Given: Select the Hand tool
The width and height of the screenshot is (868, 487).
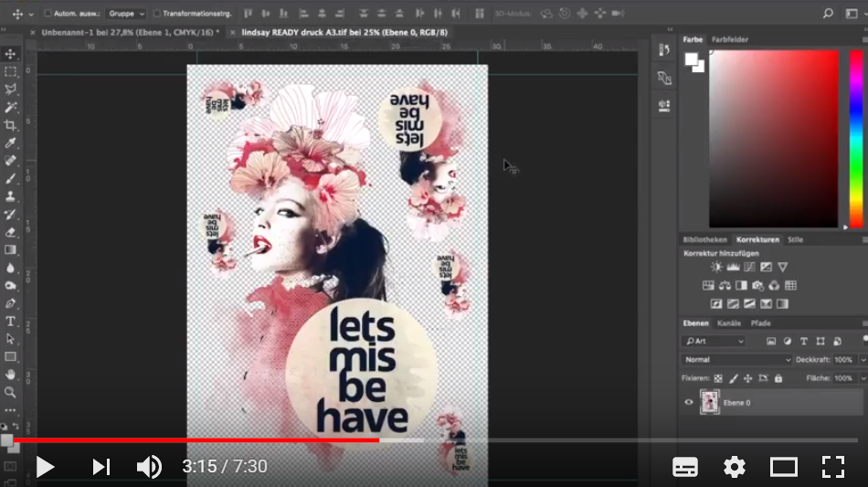Looking at the screenshot, I should [11, 375].
